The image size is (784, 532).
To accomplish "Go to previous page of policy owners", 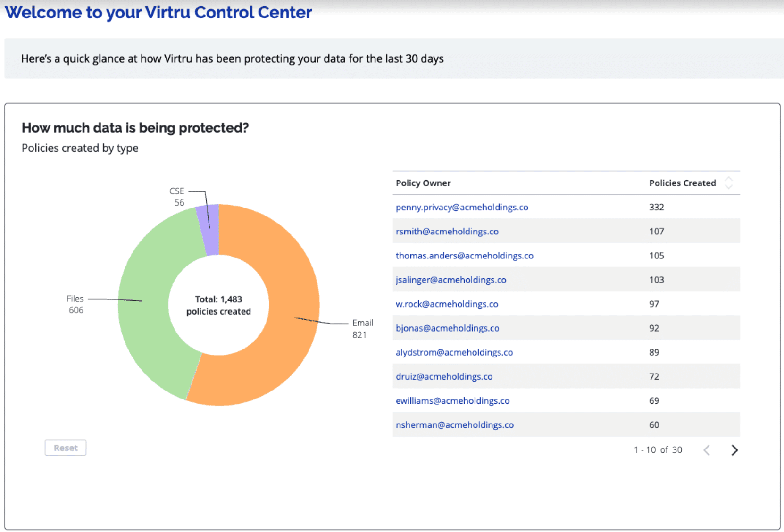I will point(707,450).
